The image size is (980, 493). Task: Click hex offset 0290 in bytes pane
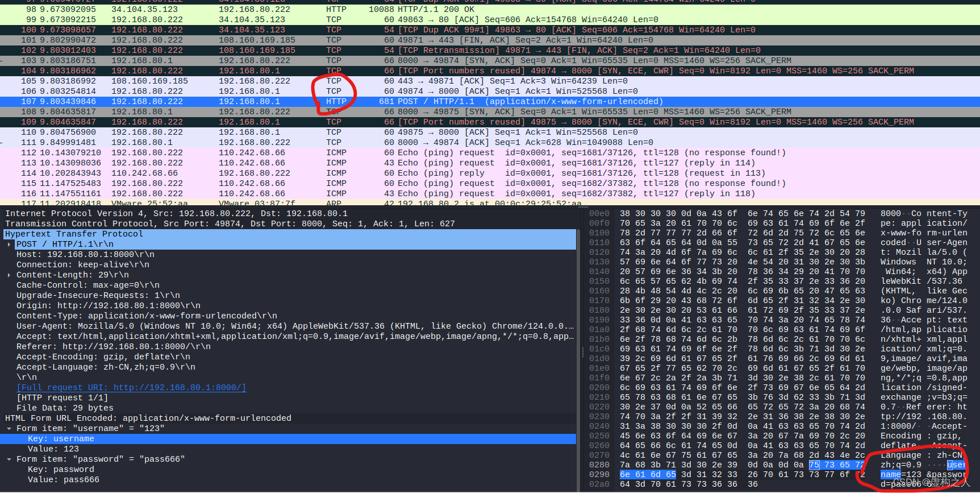click(599, 474)
